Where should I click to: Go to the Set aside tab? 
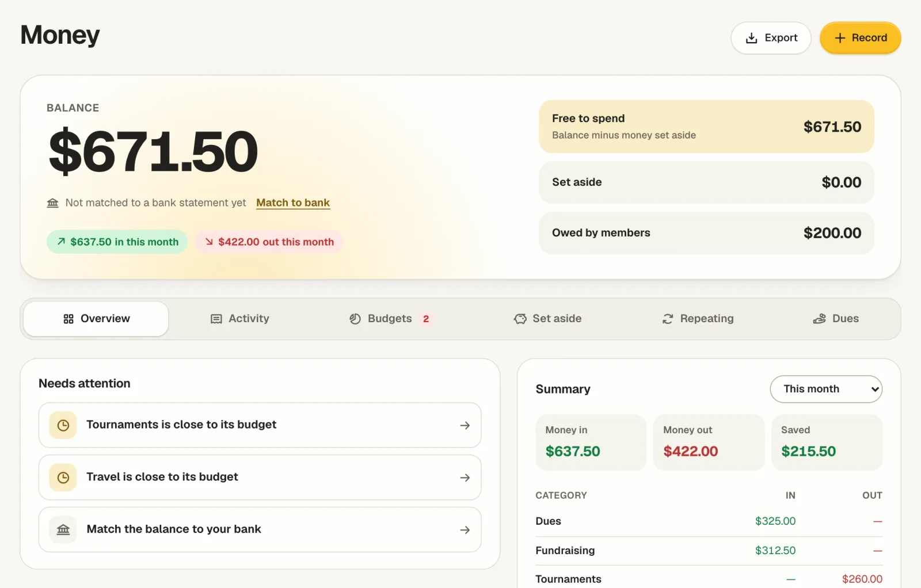(x=547, y=319)
